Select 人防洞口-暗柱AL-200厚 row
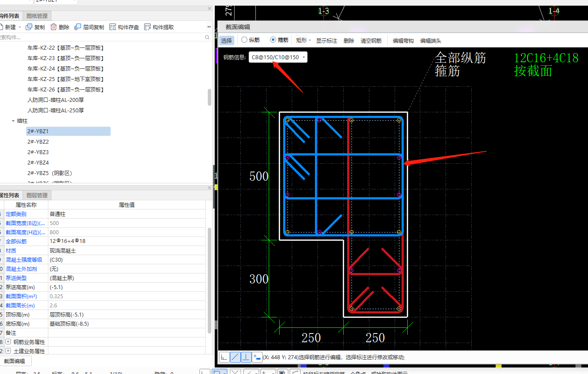The height and width of the screenshot is (374, 588). tap(55, 100)
